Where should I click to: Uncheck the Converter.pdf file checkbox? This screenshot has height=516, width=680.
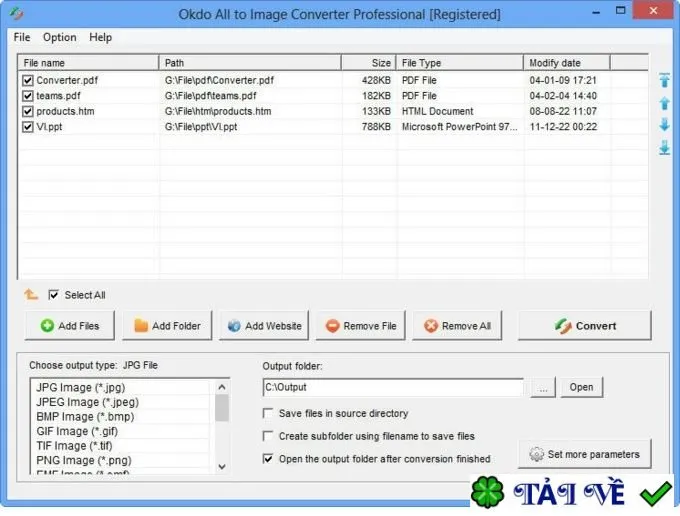pyautogui.click(x=28, y=81)
